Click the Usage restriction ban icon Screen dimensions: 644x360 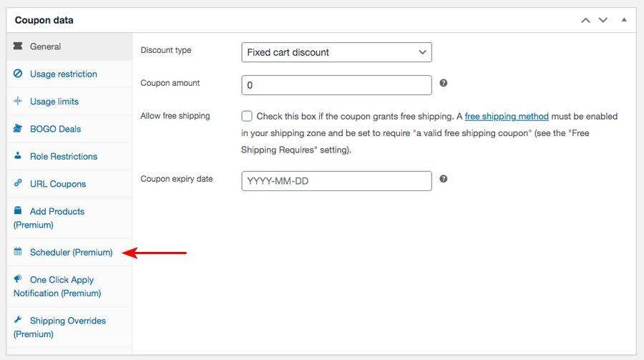pyautogui.click(x=18, y=73)
